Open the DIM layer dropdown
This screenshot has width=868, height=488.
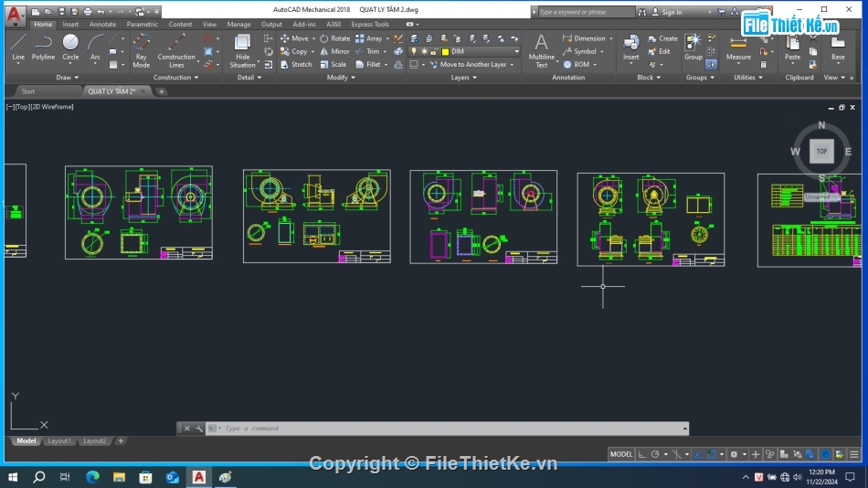(x=516, y=51)
